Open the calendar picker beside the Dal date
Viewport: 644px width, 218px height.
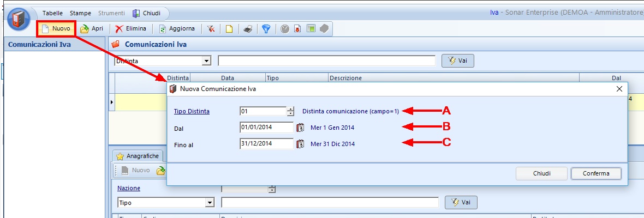click(x=300, y=128)
